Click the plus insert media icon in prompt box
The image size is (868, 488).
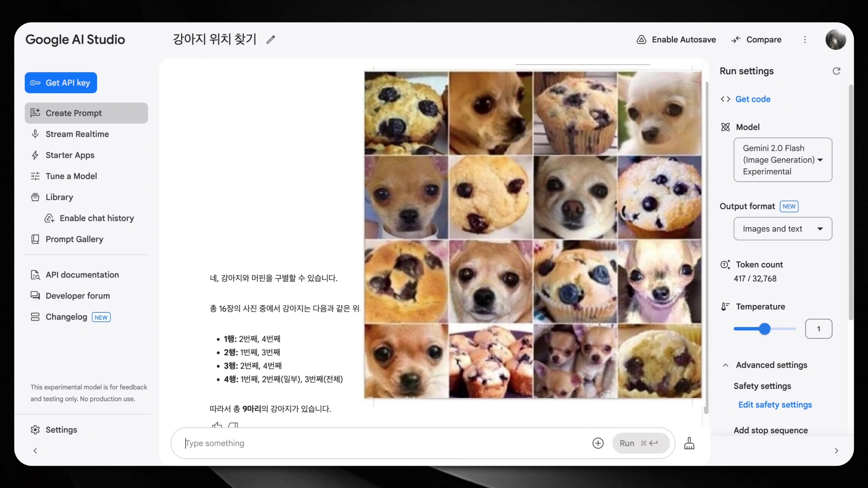tap(598, 443)
